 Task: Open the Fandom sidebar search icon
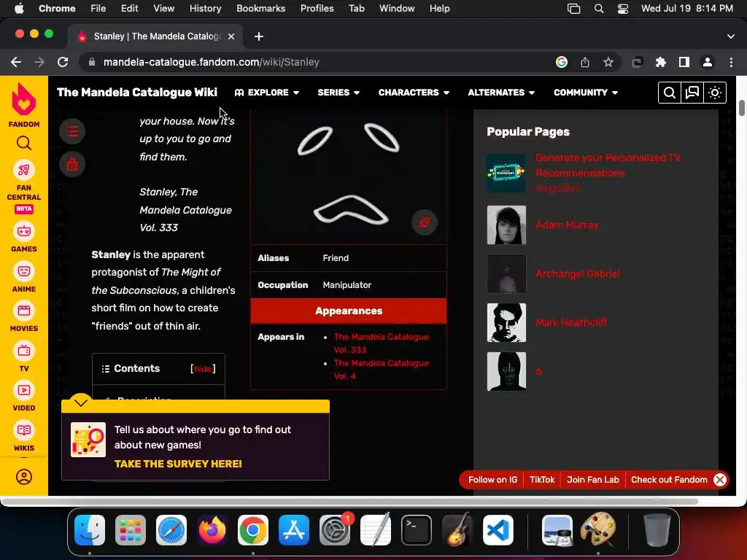24,143
